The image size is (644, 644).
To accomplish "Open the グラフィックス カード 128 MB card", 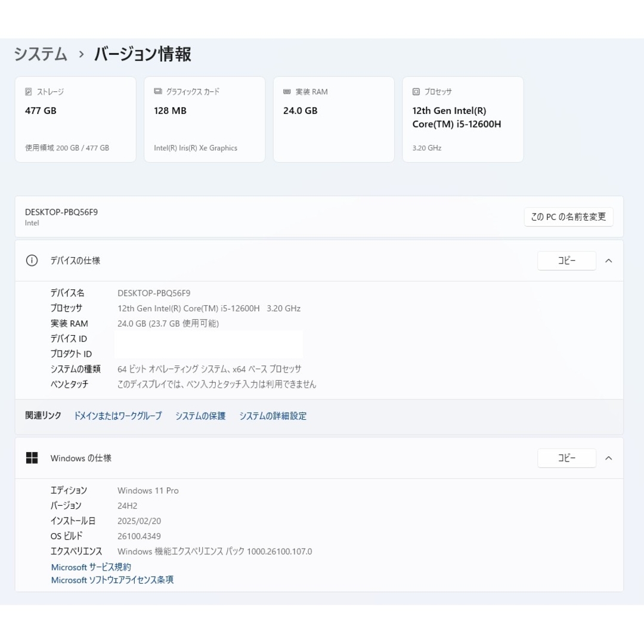I will pyautogui.click(x=205, y=119).
